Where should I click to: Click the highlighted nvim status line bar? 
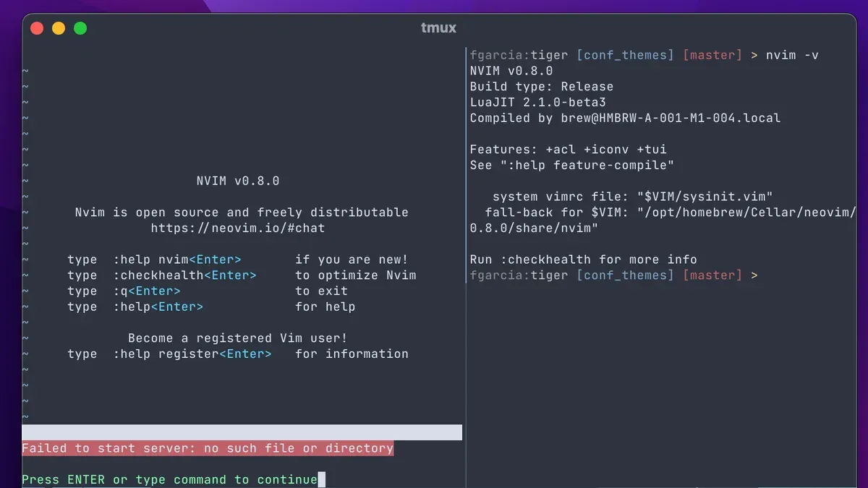(242, 432)
